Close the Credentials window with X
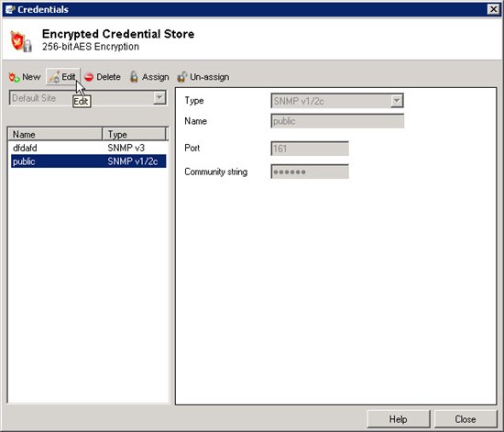This screenshot has height=432, width=504. pos(493,9)
